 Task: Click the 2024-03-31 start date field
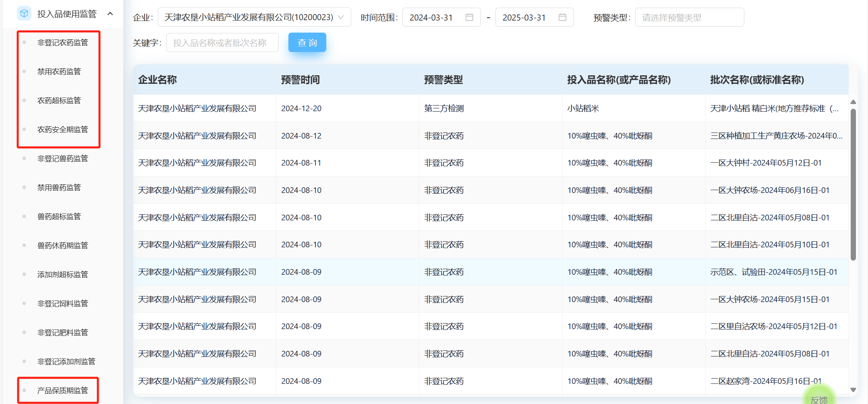(435, 17)
